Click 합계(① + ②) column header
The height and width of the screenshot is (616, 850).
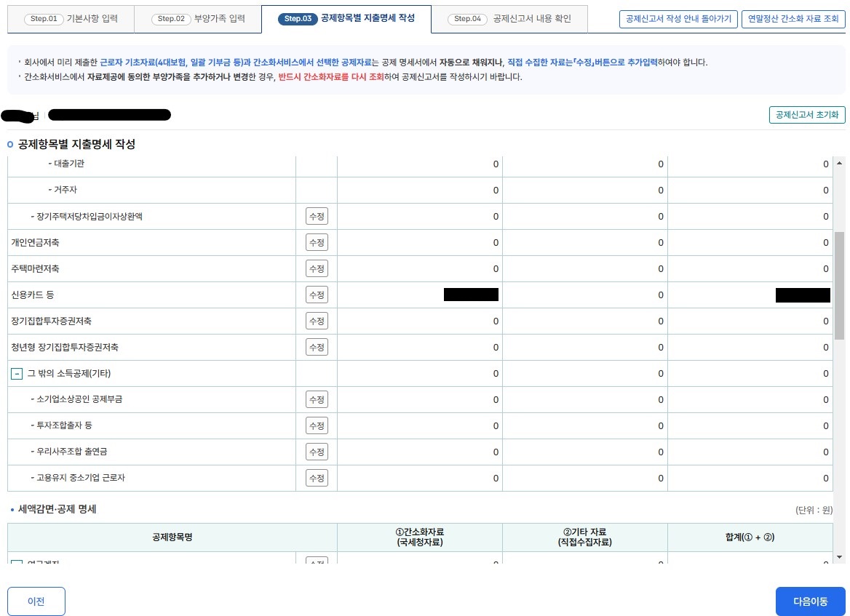point(750,537)
